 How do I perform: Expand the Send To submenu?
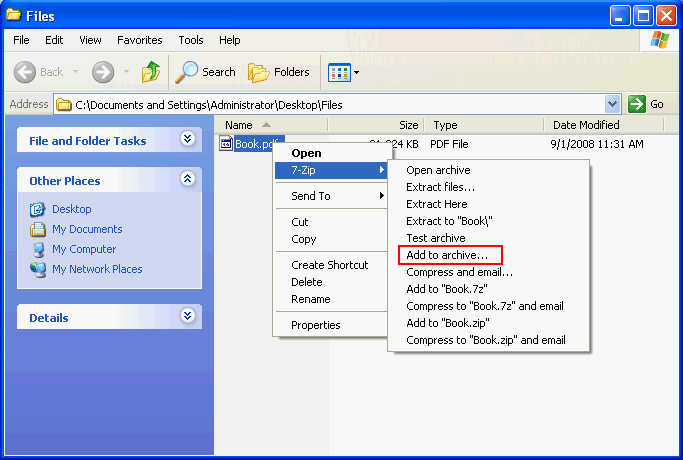(331, 196)
